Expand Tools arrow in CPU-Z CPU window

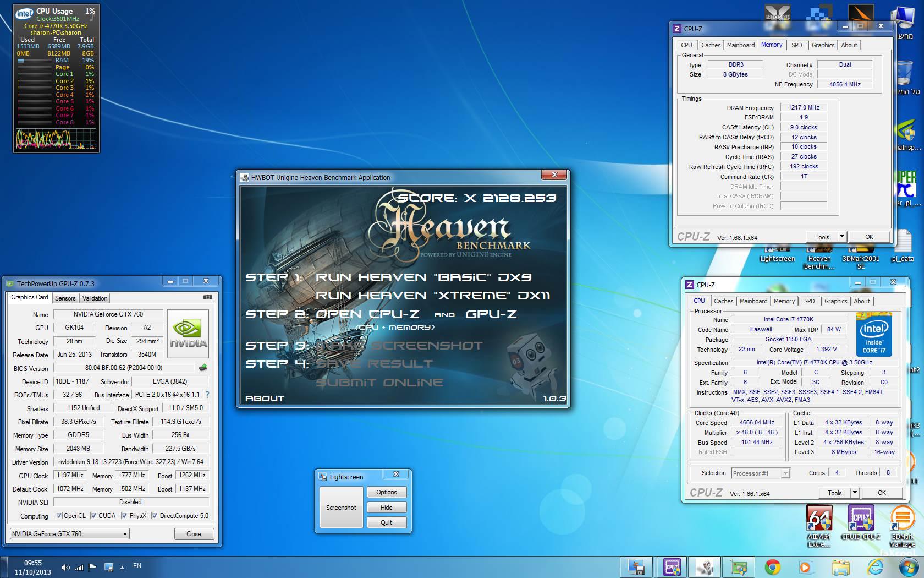pos(854,493)
